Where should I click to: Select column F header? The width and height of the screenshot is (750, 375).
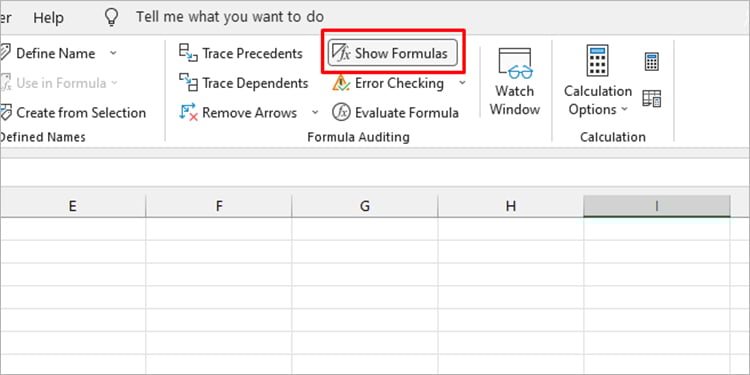pyautogui.click(x=219, y=206)
